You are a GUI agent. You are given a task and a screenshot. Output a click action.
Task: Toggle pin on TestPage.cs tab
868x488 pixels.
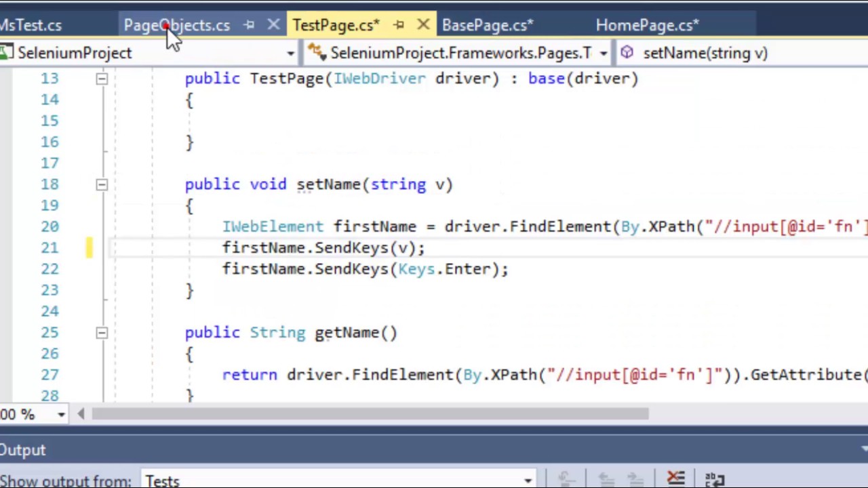tap(399, 25)
